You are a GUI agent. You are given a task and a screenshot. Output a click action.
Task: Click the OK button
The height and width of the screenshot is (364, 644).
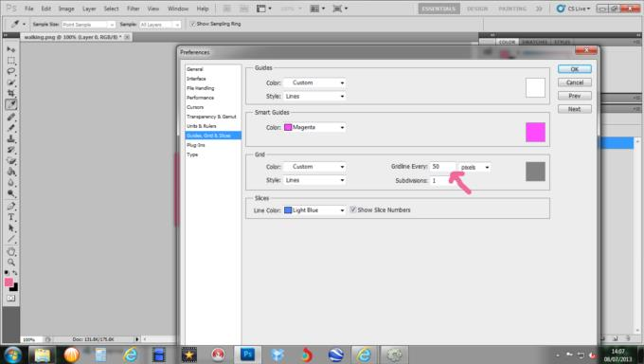(x=575, y=69)
